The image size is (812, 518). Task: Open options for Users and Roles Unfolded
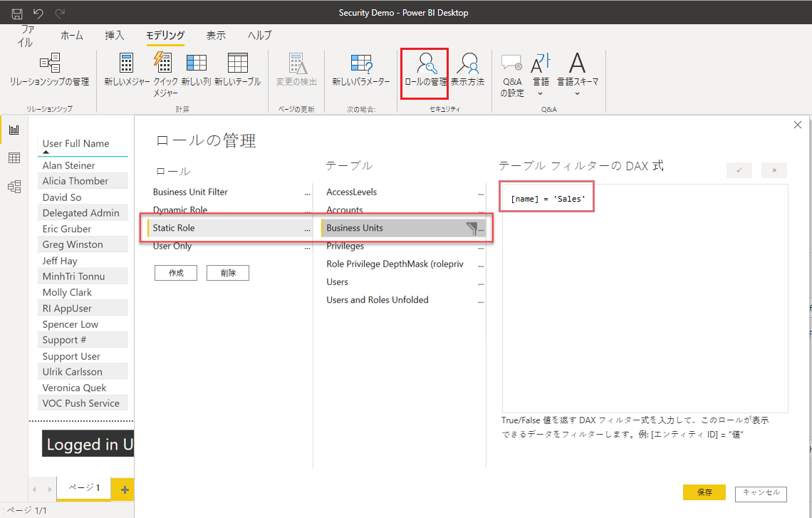pyautogui.click(x=481, y=301)
